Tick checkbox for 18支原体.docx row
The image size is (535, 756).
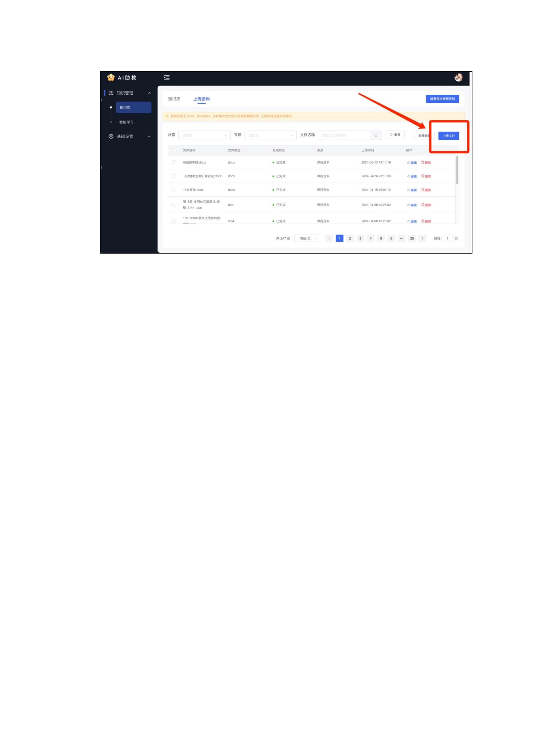[174, 190]
